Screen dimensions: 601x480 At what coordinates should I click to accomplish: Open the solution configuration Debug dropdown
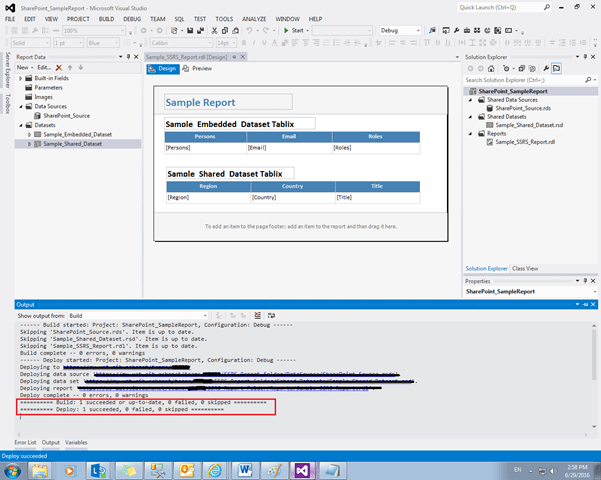tap(400, 30)
